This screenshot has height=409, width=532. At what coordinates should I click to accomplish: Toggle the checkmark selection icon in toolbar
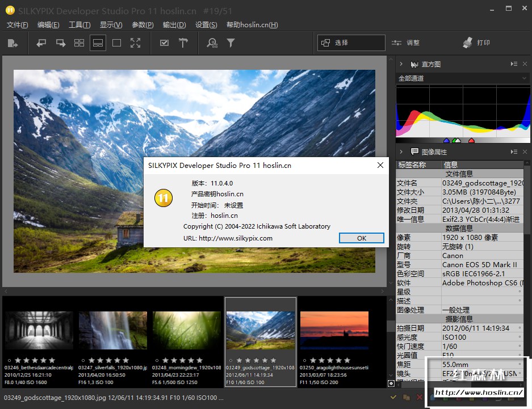point(164,43)
